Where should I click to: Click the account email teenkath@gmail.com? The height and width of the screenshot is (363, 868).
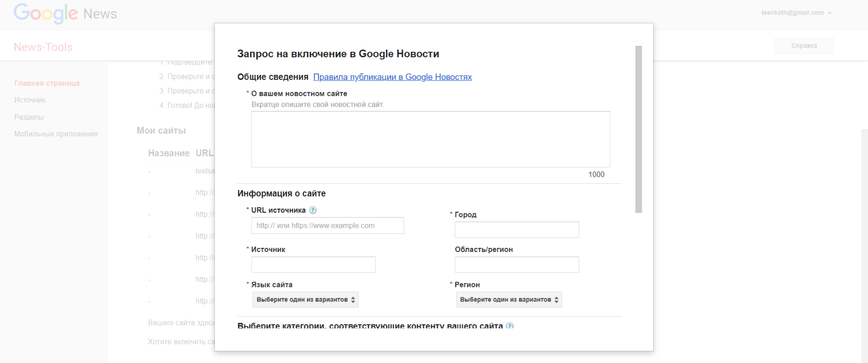(x=793, y=13)
